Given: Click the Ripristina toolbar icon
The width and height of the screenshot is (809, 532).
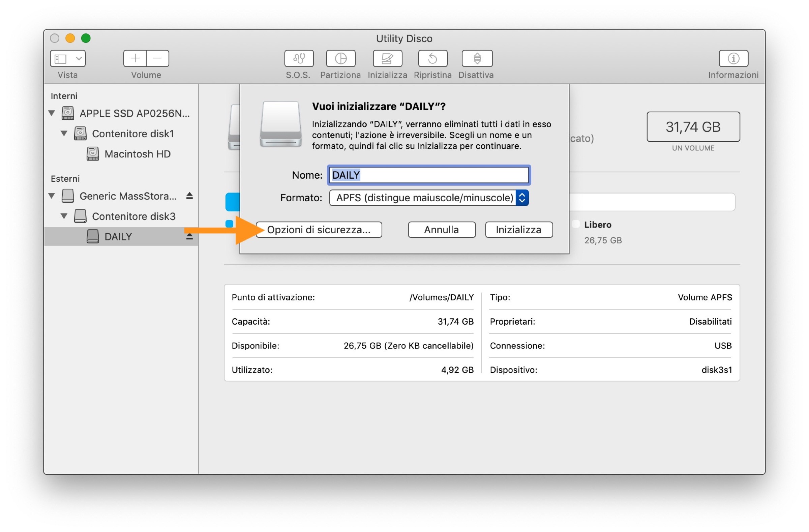Looking at the screenshot, I should point(432,58).
